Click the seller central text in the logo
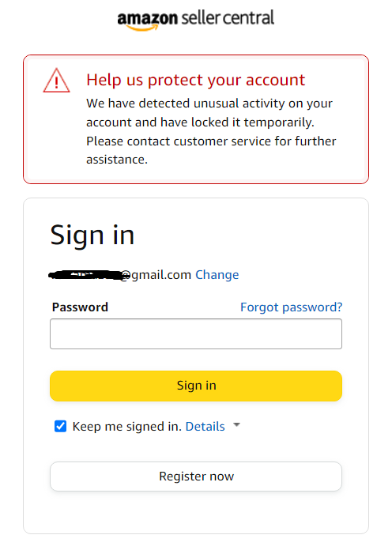 228,18
